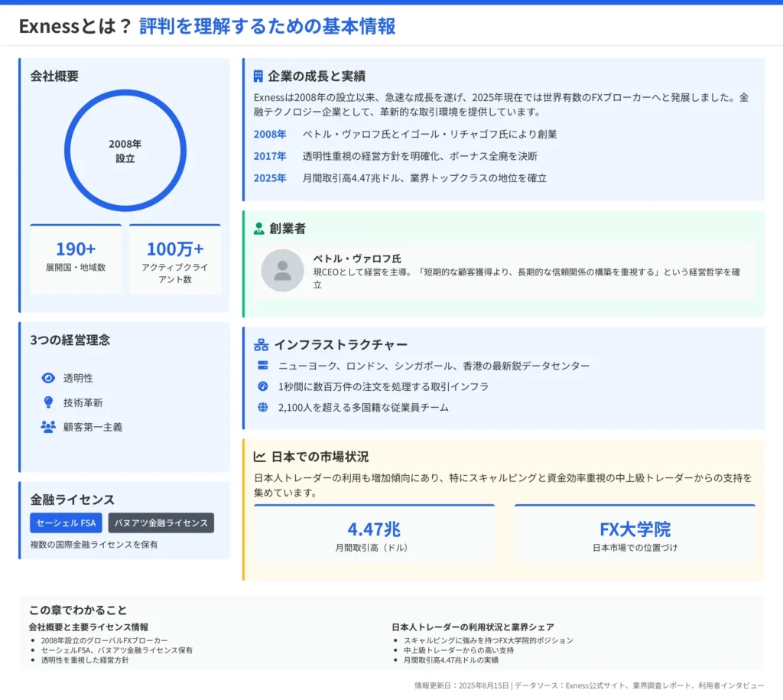The image size is (783, 700).
Task: Click the blue 2017年 timeline year label
Action: tap(270, 156)
